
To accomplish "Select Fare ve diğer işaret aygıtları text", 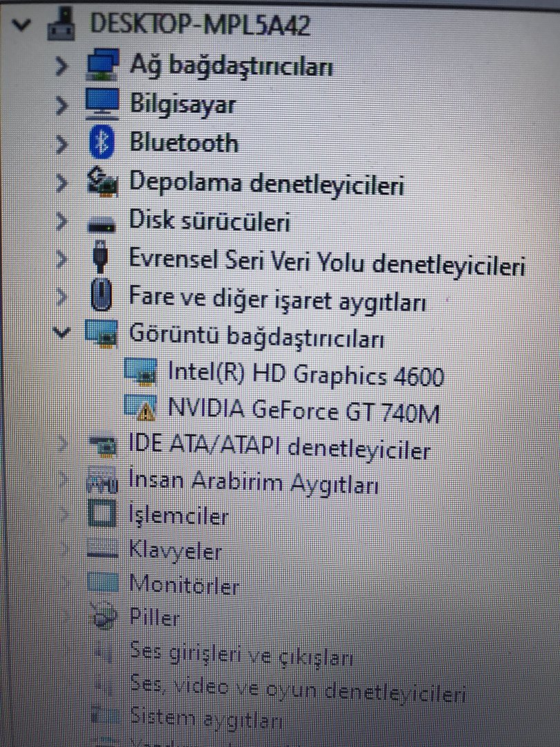I will pyautogui.click(x=278, y=299).
